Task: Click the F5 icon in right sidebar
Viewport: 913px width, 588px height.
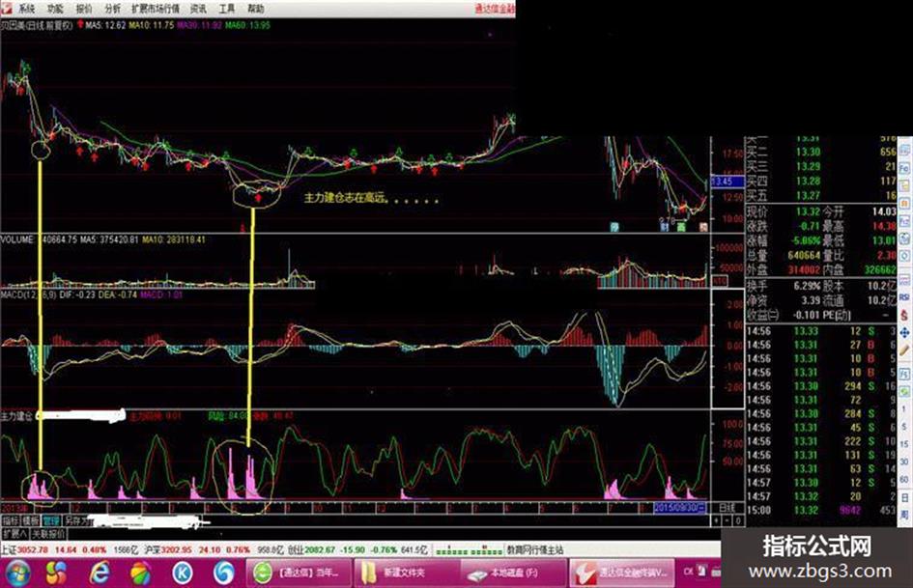Action: click(905, 374)
